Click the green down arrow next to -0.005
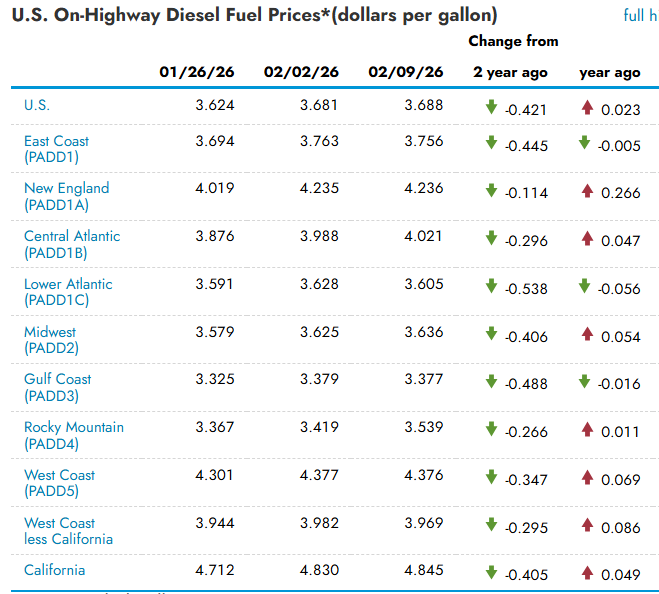 coord(584,143)
